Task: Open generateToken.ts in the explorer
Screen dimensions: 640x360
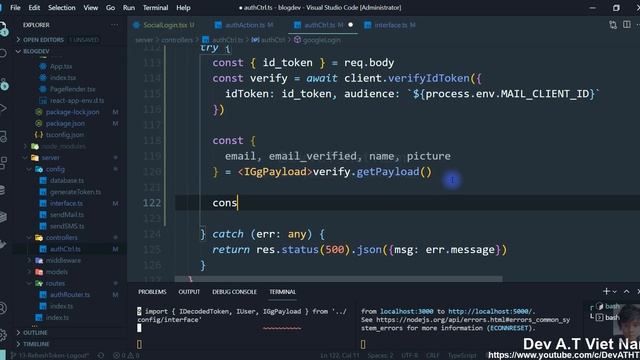Action: click(76, 192)
